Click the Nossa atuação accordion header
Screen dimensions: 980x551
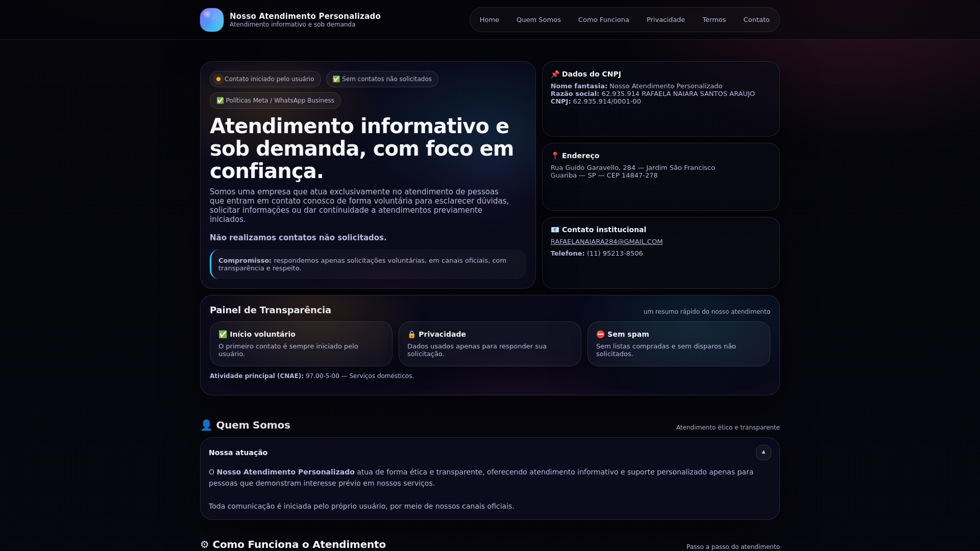click(x=489, y=453)
